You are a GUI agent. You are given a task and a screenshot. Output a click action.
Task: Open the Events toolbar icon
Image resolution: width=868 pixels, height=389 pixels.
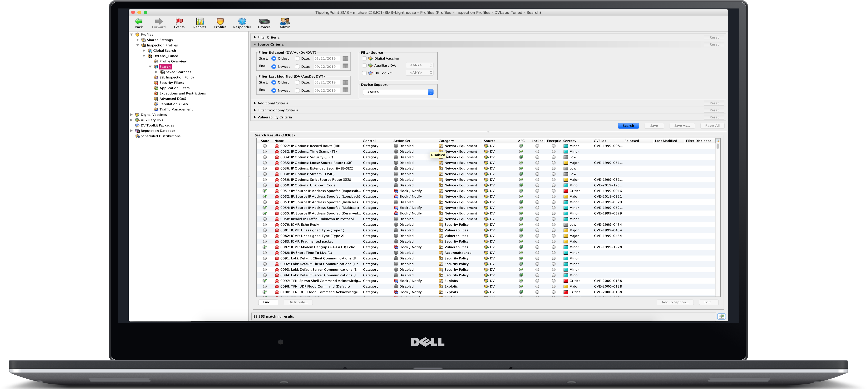[179, 21]
